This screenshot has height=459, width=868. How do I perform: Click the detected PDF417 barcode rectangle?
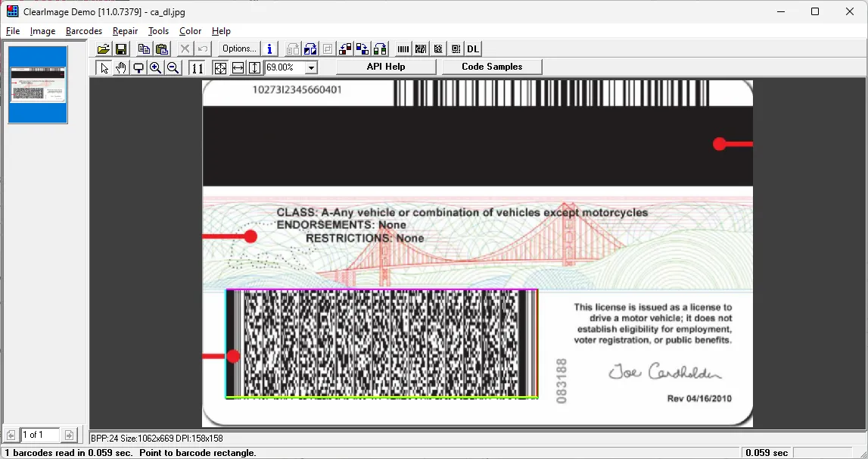click(381, 343)
